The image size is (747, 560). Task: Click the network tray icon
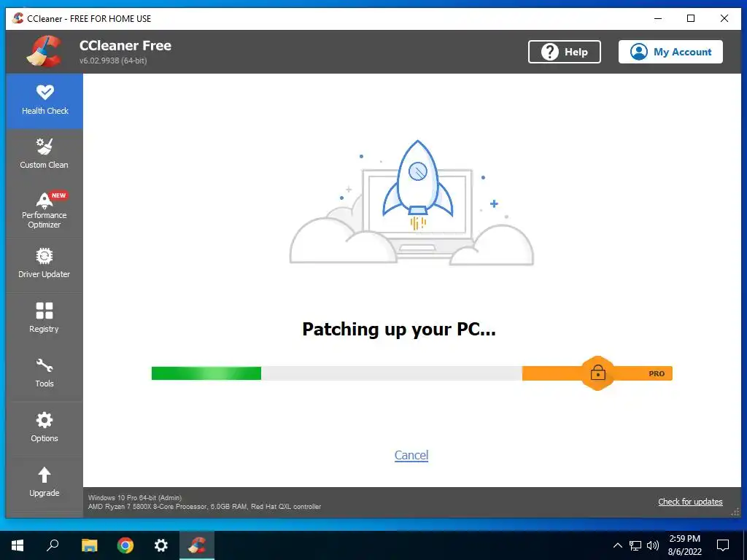(635, 545)
